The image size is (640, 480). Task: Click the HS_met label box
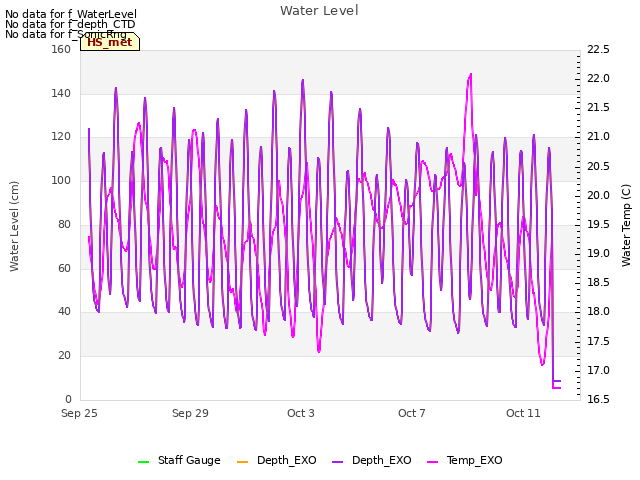coord(110,42)
